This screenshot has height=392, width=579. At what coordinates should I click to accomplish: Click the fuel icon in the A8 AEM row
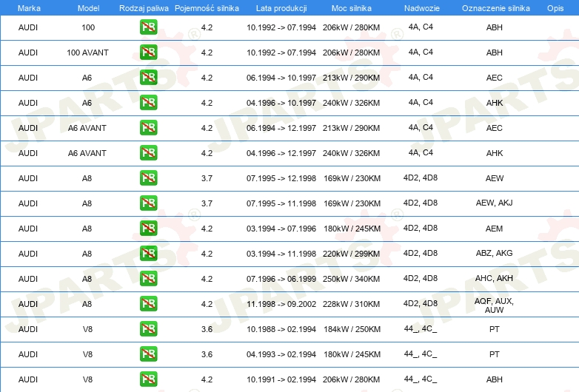(148, 229)
